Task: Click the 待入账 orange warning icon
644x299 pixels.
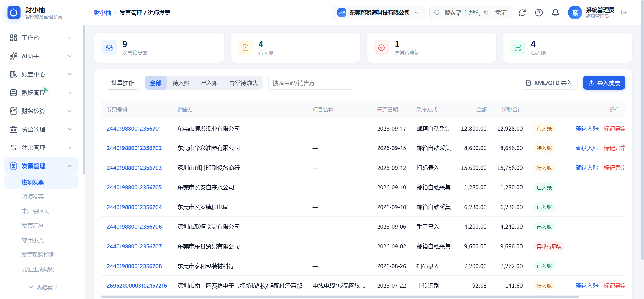Action: point(246,47)
